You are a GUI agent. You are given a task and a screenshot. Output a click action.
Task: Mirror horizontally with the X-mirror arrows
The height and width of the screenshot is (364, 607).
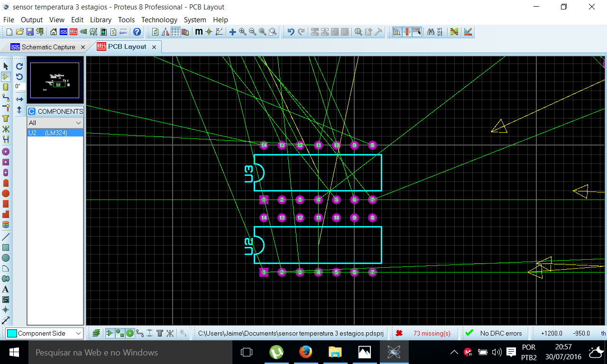coord(19,99)
